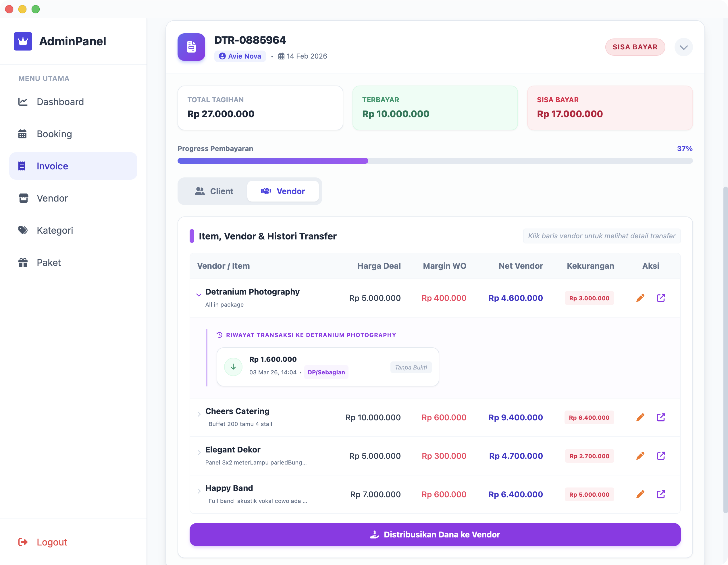Click the purple invoice document icon beside DTR-0885964
The height and width of the screenshot is (565, 728).
[x=191, y=47]
